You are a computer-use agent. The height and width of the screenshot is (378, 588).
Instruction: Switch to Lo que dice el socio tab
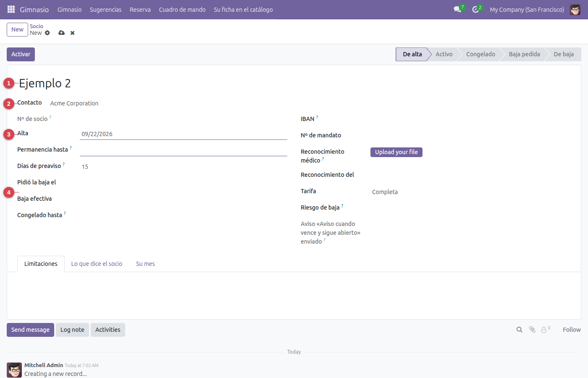[97, 264]
